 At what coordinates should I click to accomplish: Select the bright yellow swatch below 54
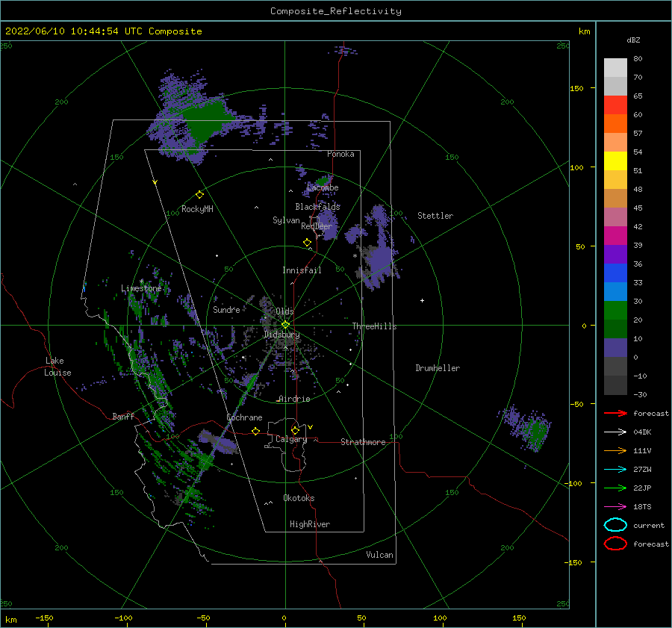[x=615, y=161]
